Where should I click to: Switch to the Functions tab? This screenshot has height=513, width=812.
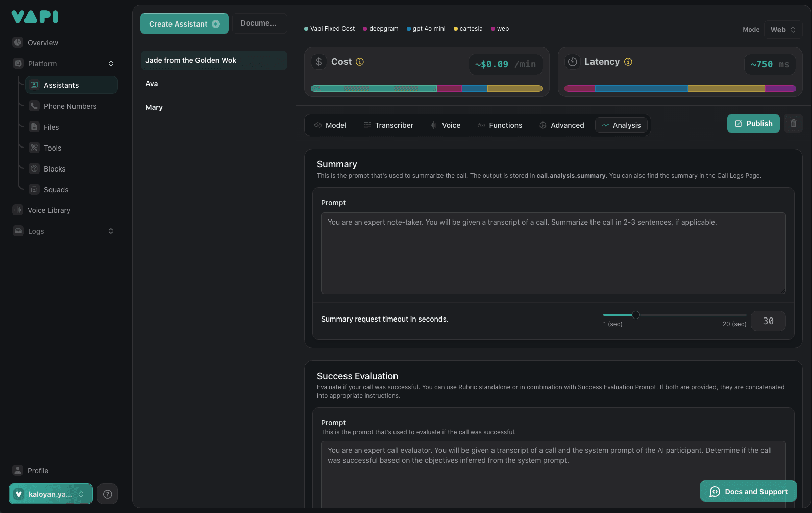500,125
